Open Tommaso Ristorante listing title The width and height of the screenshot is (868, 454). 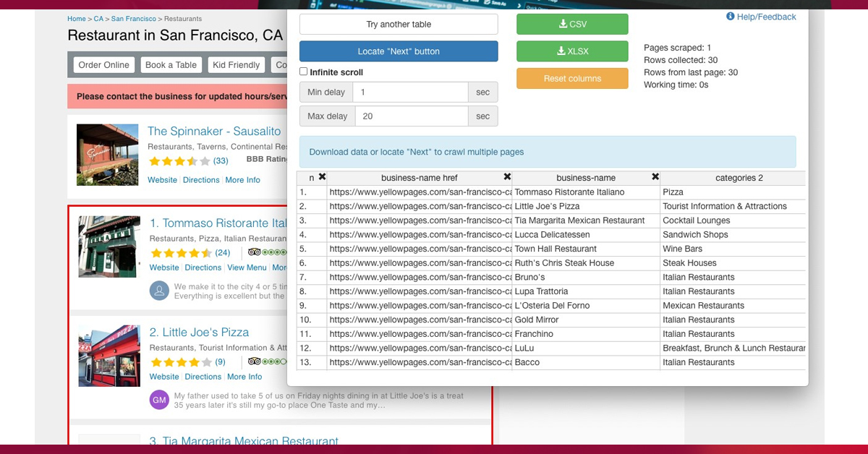(x=218, y=223)
